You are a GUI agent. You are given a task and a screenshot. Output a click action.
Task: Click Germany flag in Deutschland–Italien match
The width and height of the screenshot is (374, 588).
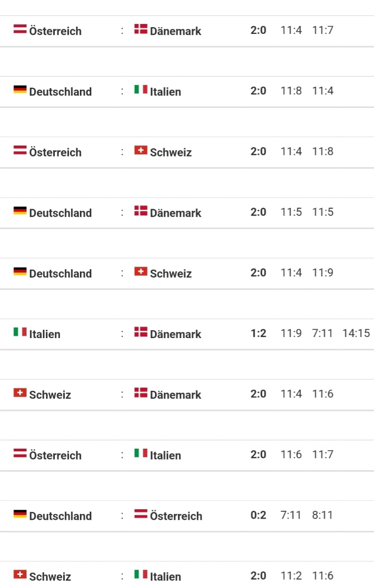pyautogui.click(x=20, y=90)
